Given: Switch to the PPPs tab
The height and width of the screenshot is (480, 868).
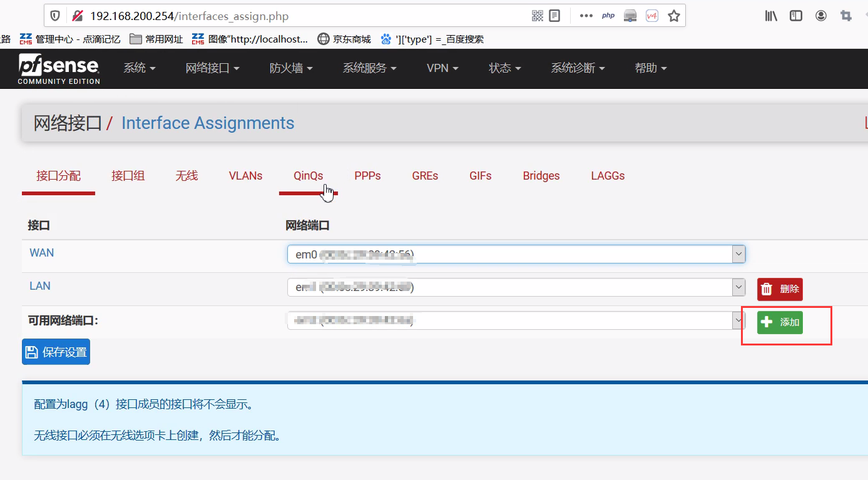Looking at the screenshot, I should pyautogui.click(x=368, y=176).
